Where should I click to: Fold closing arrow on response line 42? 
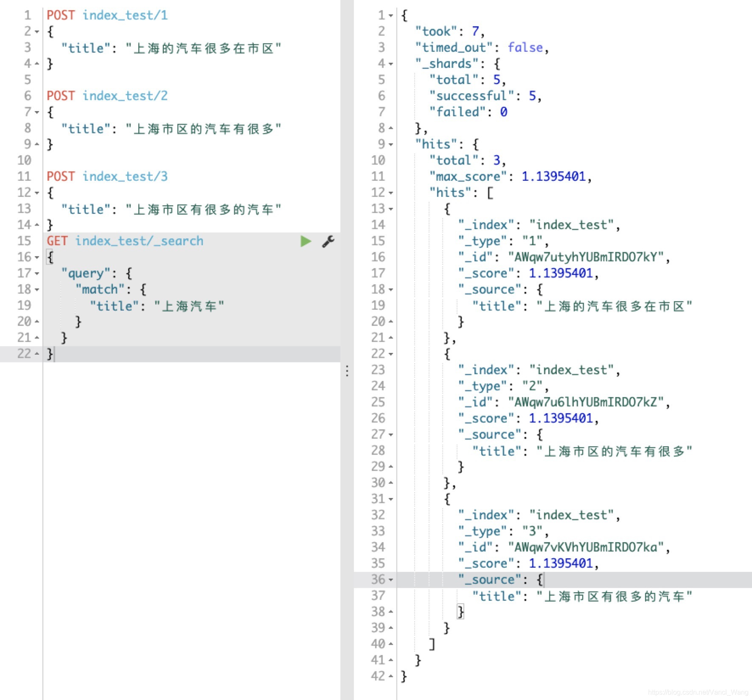pos(391,677)
